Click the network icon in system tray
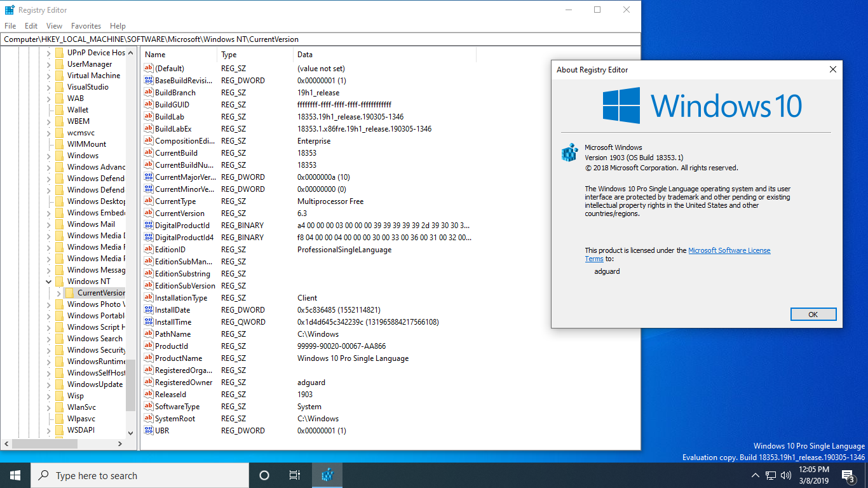The image size is (868, 488). coord(770,475)
